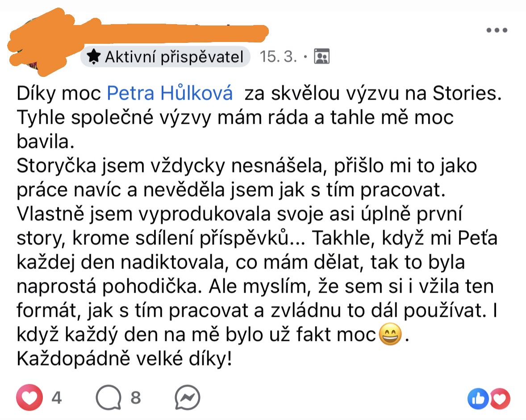
Task: Open the three-dot post options menu
Action: point(497,30)
